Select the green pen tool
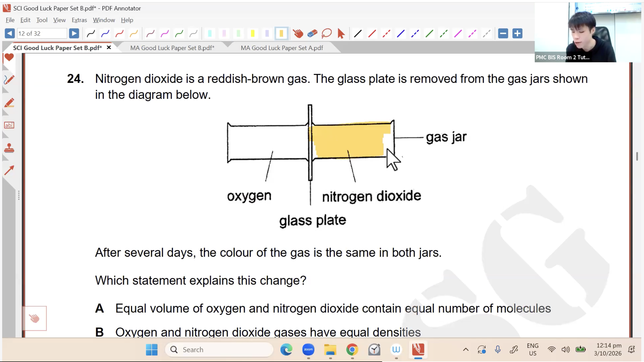 click(179, 34)
